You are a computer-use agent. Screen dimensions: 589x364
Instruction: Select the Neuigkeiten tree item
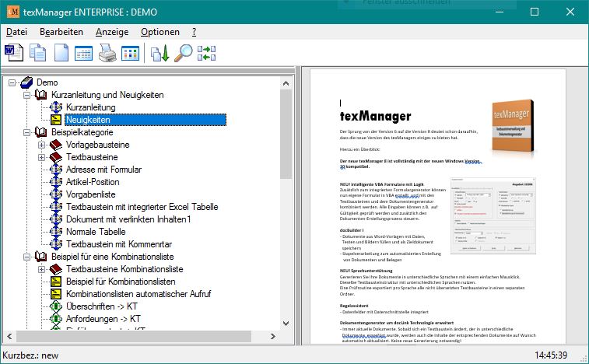145,120
